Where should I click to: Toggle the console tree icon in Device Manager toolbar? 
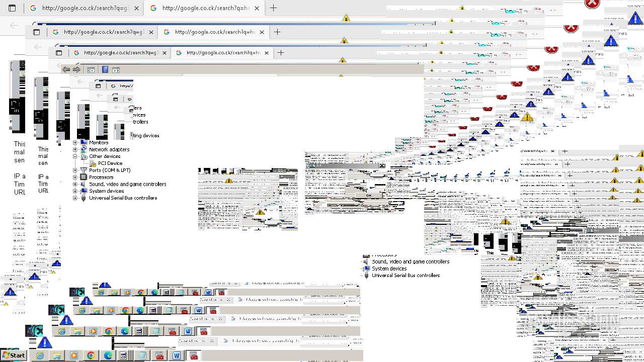(x=91, y=70)
